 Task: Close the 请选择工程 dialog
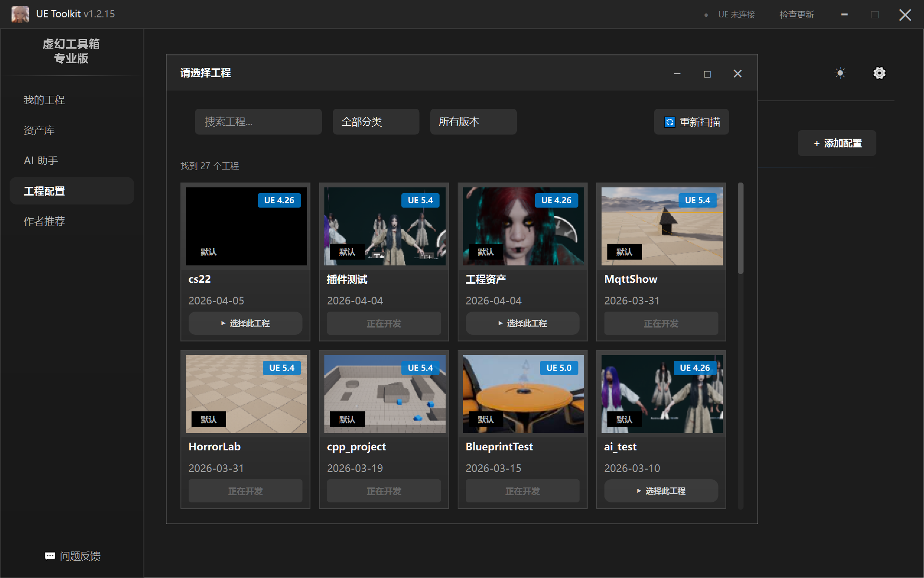point(737,74)
